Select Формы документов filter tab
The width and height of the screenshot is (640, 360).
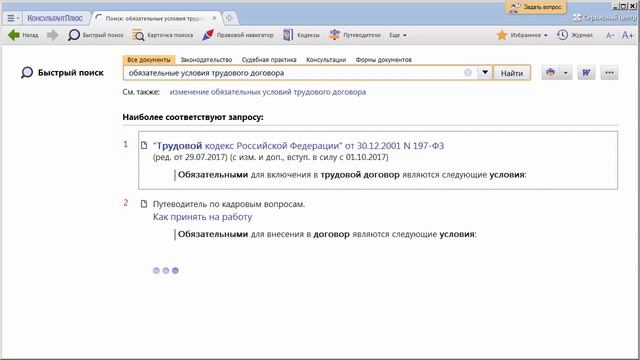[x=383, y=60]
